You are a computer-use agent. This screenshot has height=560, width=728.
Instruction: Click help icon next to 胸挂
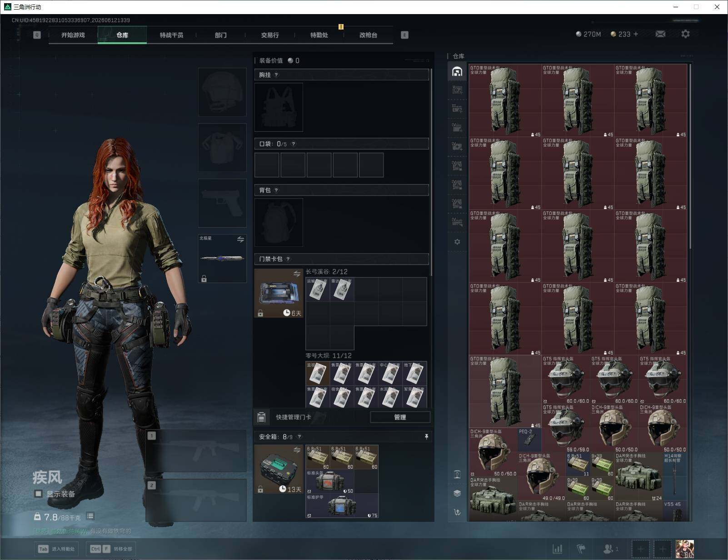276,75
